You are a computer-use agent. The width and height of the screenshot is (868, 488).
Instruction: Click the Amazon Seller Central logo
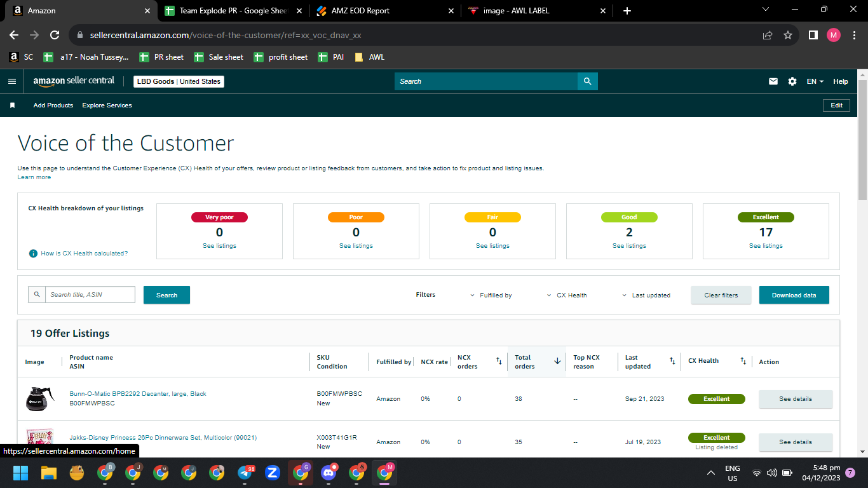coord(74,81)
